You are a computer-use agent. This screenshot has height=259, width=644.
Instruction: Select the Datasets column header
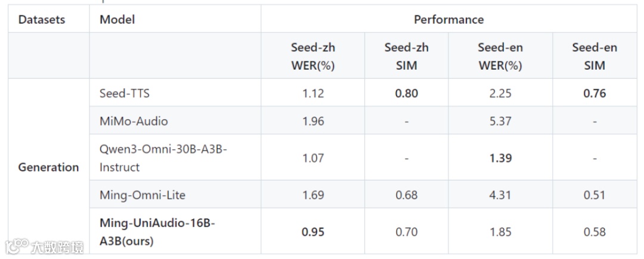[x=42, y=19]
